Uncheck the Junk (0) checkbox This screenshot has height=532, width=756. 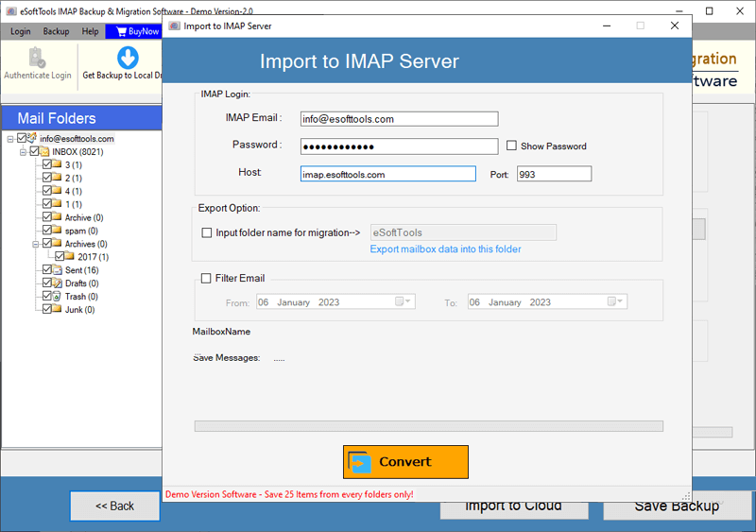tap(46, 309)
